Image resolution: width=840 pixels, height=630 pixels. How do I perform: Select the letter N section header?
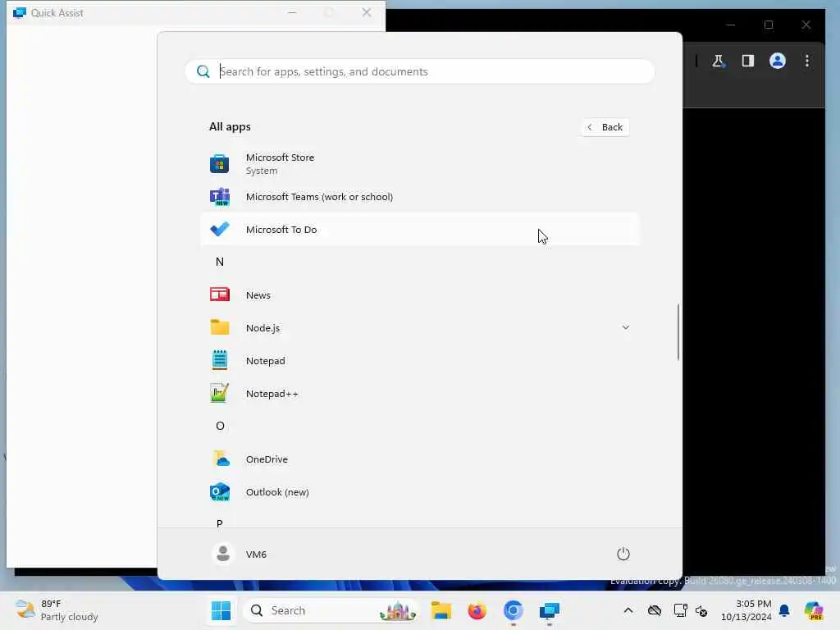point(220,262)
